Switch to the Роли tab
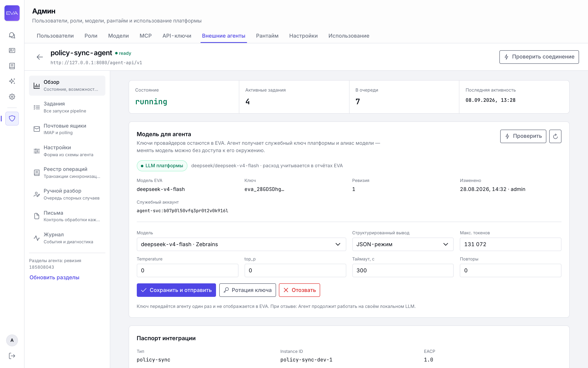 [91, 36]
